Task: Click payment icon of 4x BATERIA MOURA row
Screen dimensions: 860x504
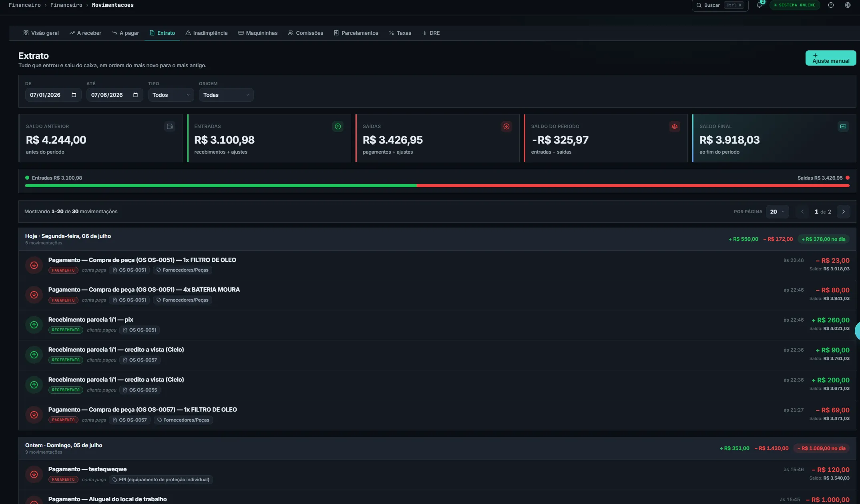Action: [x=34, y=295]
